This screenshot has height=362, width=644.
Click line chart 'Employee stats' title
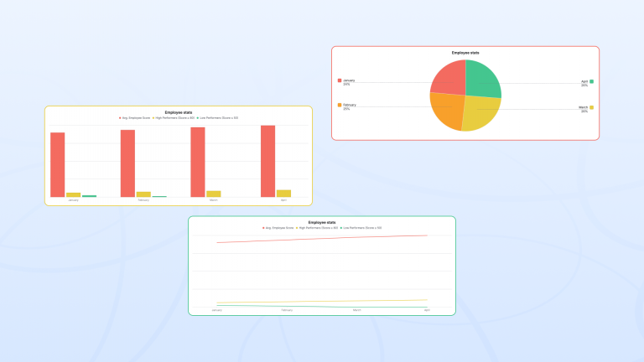[x=322, y=222]
